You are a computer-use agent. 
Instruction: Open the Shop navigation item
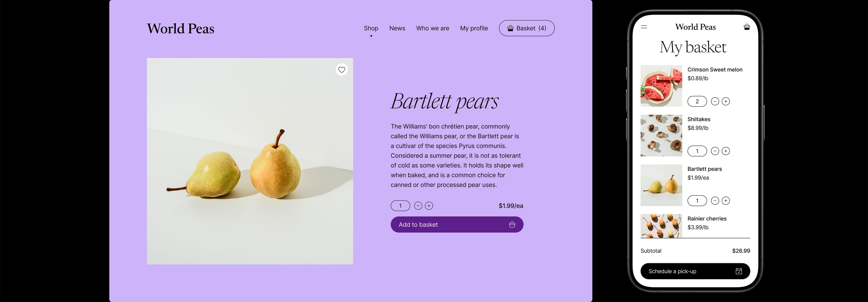[x=371, y=28]
